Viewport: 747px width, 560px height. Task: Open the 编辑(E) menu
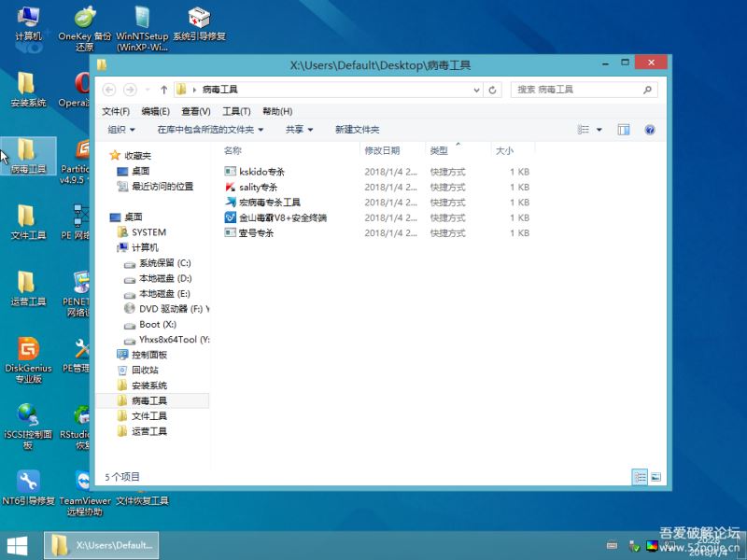click(155, 111)
